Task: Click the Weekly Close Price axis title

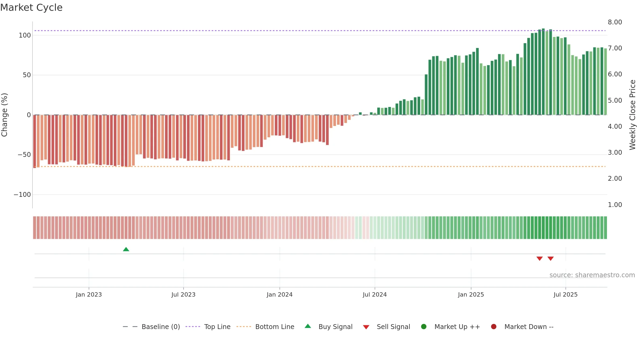Action: tap(632, 115)
